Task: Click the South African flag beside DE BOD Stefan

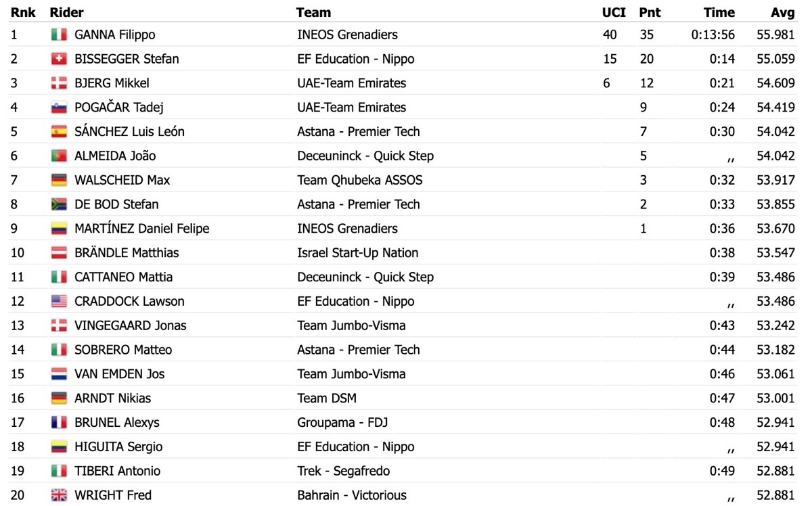Action: pyautogui.click(x=59, y=204)
